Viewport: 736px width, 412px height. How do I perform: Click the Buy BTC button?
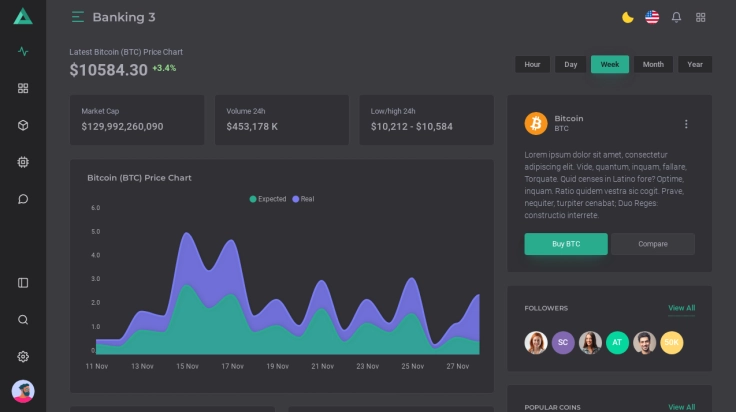pos(565,244)
